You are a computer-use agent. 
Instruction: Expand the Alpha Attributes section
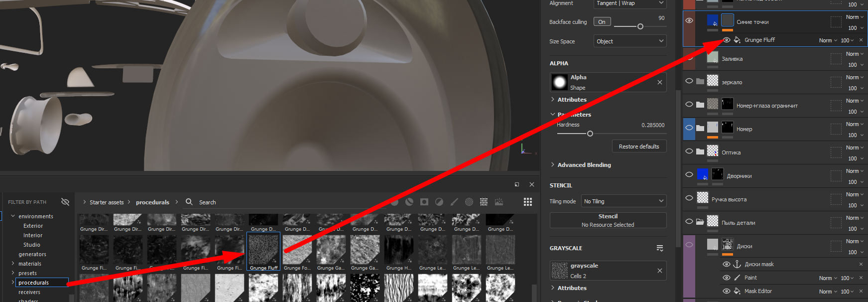click(553, 100)
